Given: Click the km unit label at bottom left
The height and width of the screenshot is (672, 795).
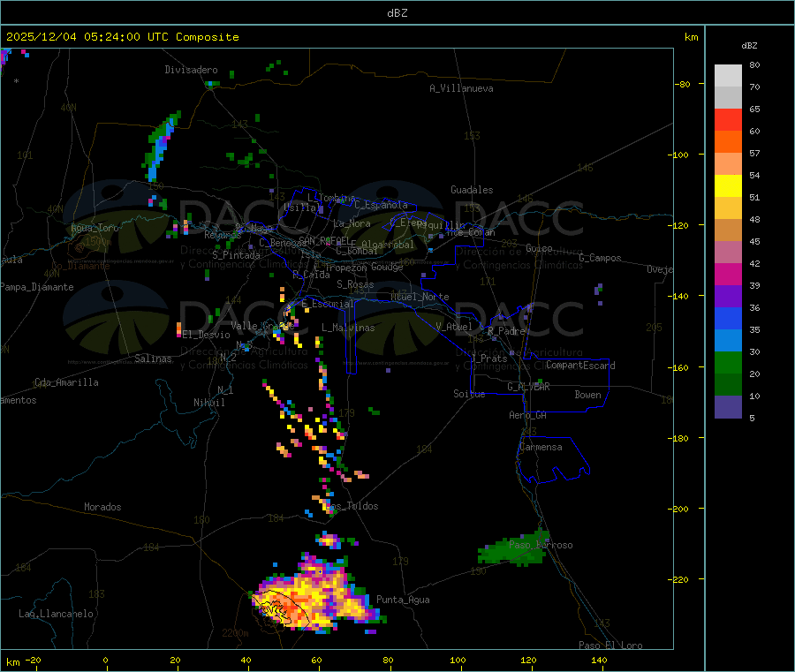Looking at the screenshot, I should coord(12,662).
